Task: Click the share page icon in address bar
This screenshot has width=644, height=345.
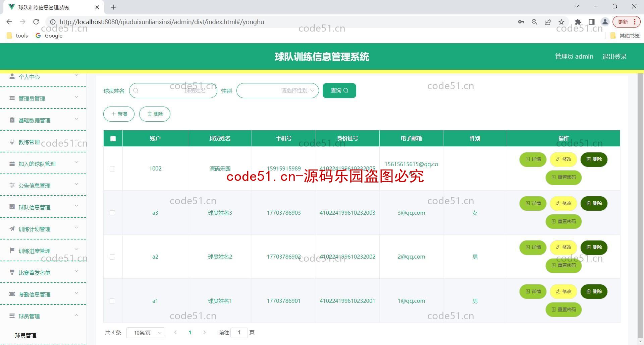Action: point(548,22)
